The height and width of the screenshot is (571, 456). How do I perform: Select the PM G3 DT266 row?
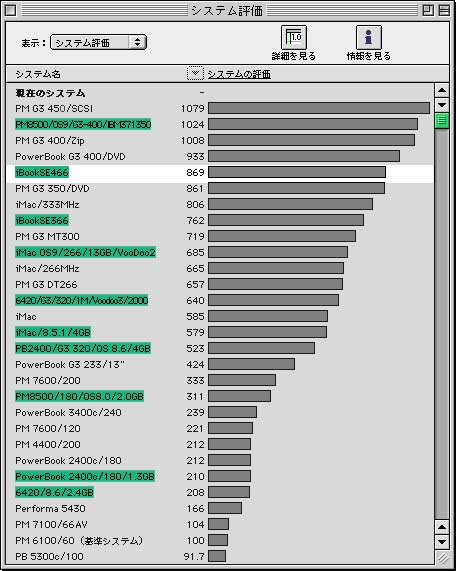pyautogui.click(x=220, y=284)
